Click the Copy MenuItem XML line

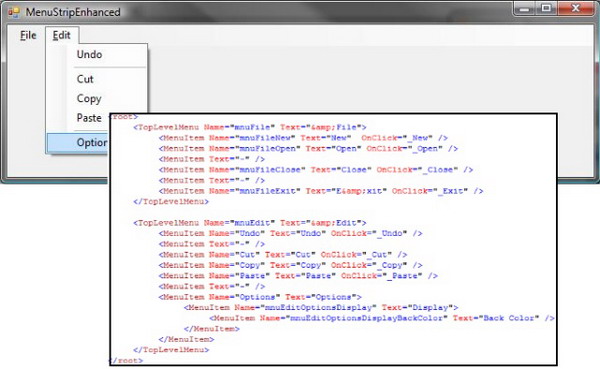coord(290,265)
